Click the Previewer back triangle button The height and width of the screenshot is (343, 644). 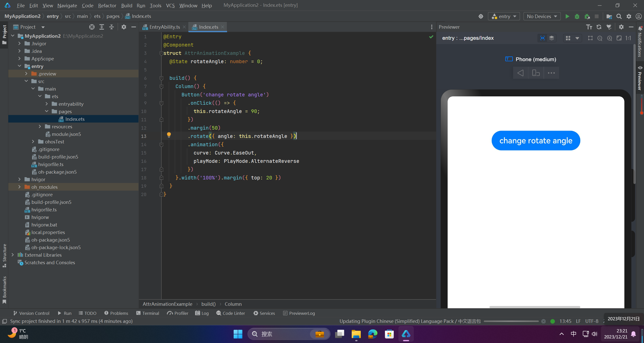click(520, 73)
